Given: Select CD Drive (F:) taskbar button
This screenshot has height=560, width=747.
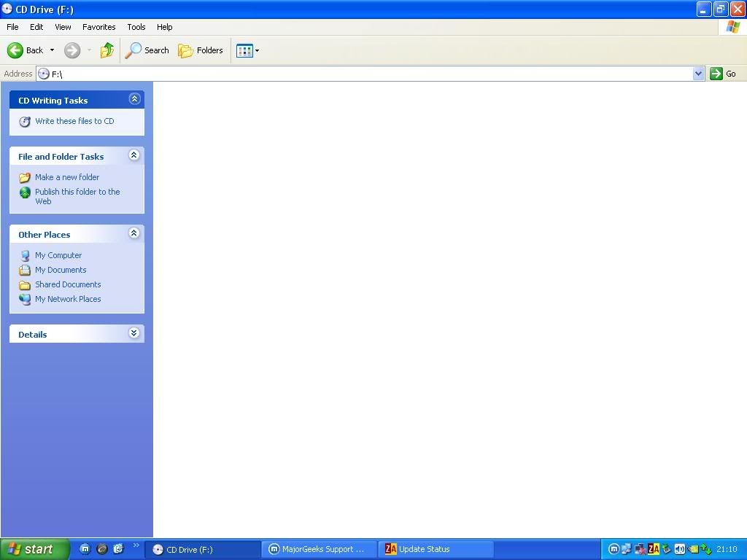Looking at the screenshot, I should pyautogui.click(x=202, y=550).
